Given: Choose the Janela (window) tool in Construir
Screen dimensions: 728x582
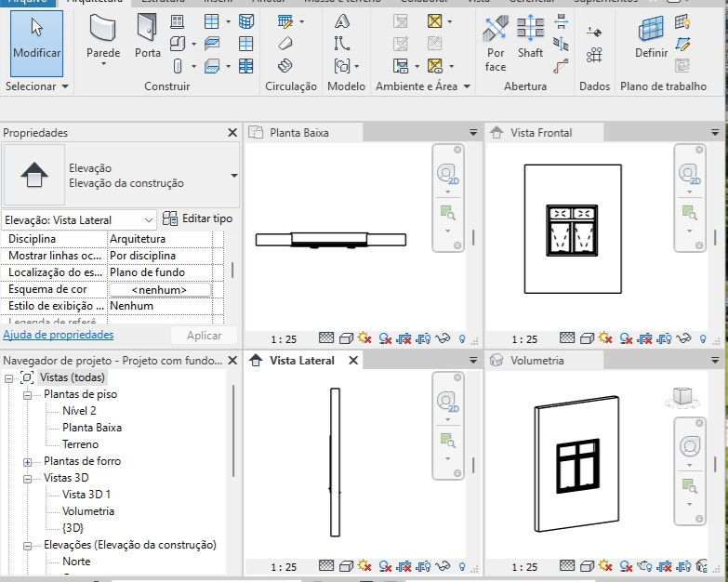Looking at the screenshot, I should point(178,21).
